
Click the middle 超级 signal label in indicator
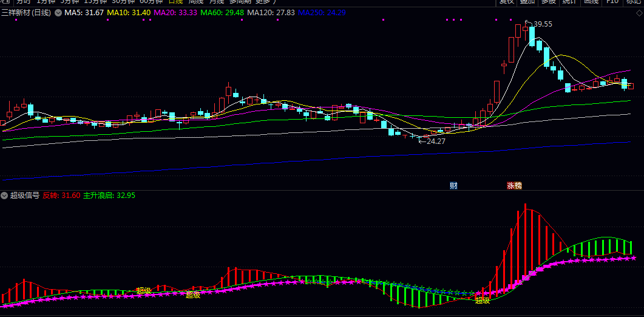(x=192, y=295)
